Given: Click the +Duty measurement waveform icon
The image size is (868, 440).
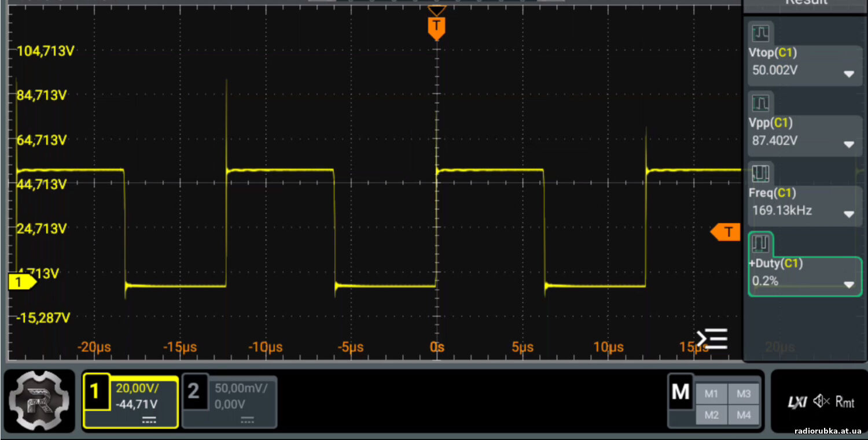Looking at the screenshot, I should 760,243.
